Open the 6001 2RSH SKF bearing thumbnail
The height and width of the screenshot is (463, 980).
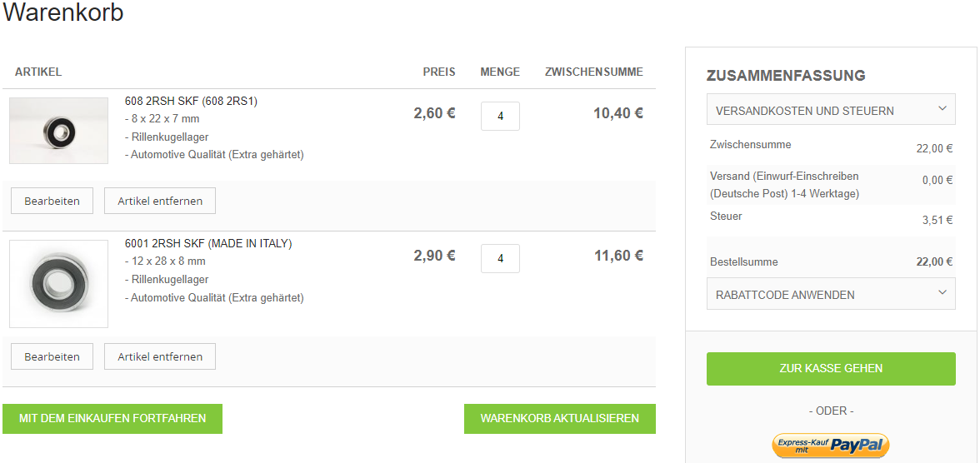tap(59, 284)
